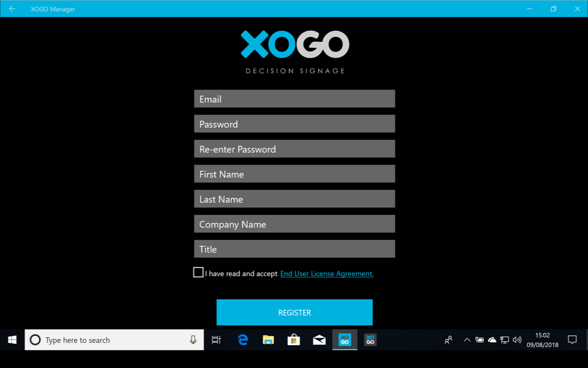
Task: Open the People icon in the taskbar
Action: pos(449,340)
